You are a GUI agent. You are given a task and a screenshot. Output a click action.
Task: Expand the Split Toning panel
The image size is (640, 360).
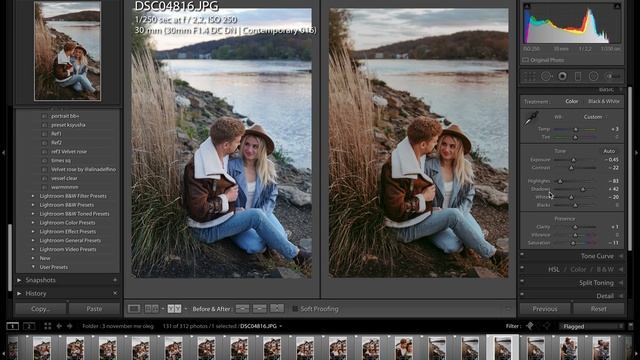coord(621,282)
